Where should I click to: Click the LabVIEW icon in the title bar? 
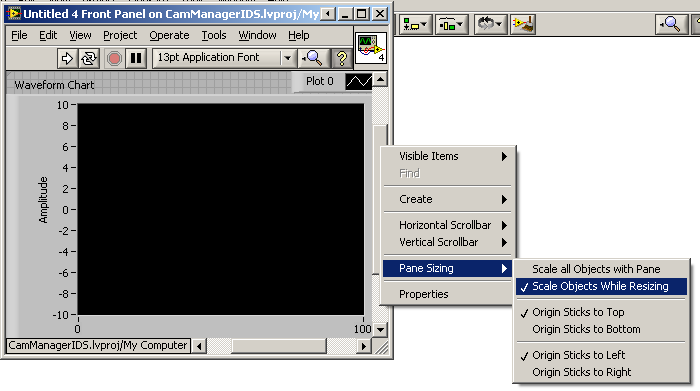[x=14, y=14]
